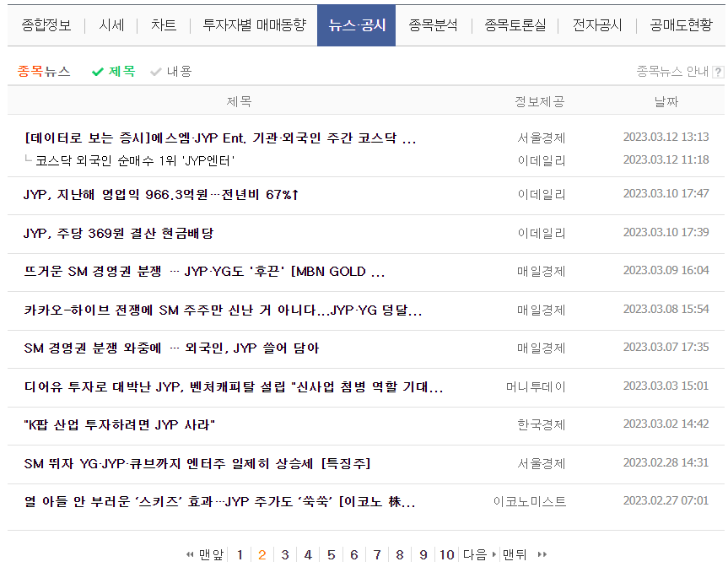728x567 pixels.
Task: Read 'SM 경영권 분쟁 와중에' article
Action: pos(171,348)
